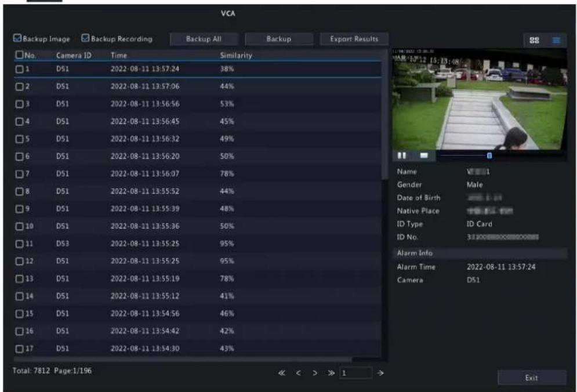This screenshot has height=392, width=577.
Task: Check the box for row 3
Action: point(20,104)
